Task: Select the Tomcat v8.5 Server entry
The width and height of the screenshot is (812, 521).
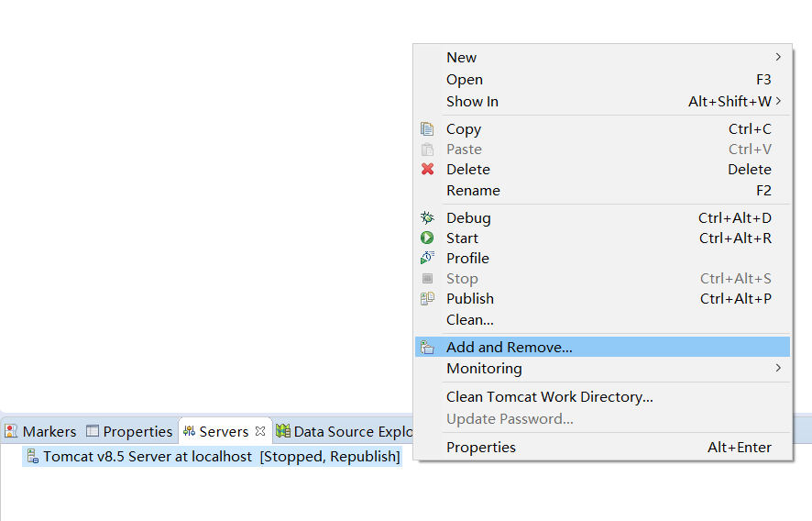Action: (220, 457)
